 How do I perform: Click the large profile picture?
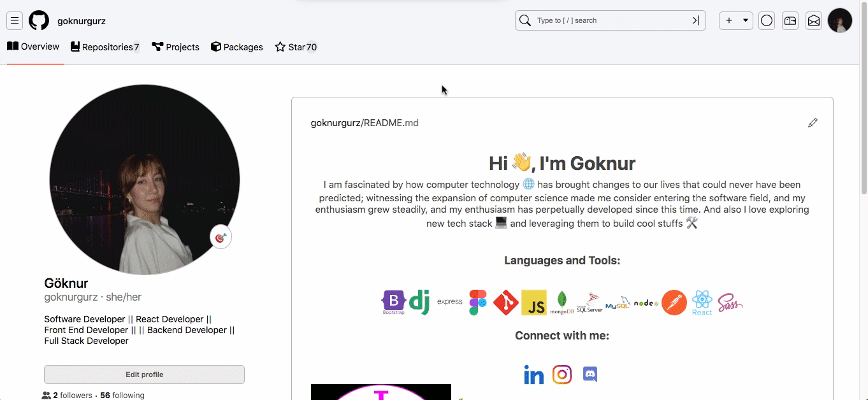pos(145,180)
